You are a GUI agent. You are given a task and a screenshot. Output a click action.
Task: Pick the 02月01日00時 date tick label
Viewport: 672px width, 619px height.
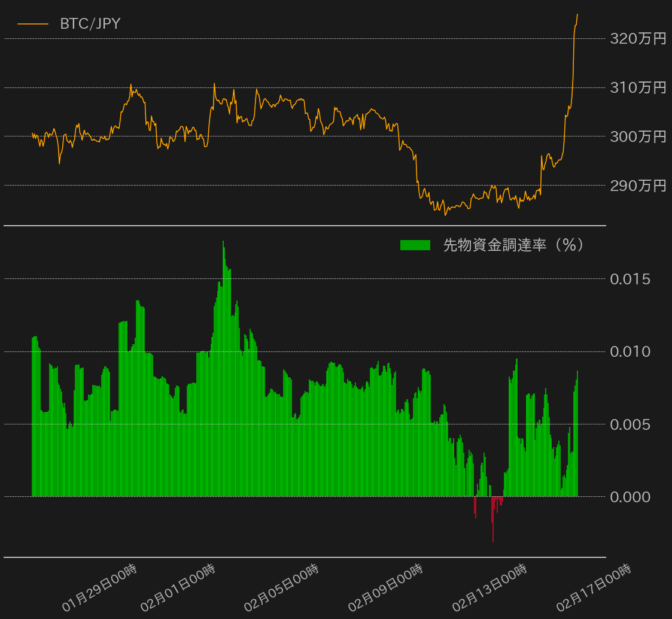pyautogui.click(x=178, y=588)
